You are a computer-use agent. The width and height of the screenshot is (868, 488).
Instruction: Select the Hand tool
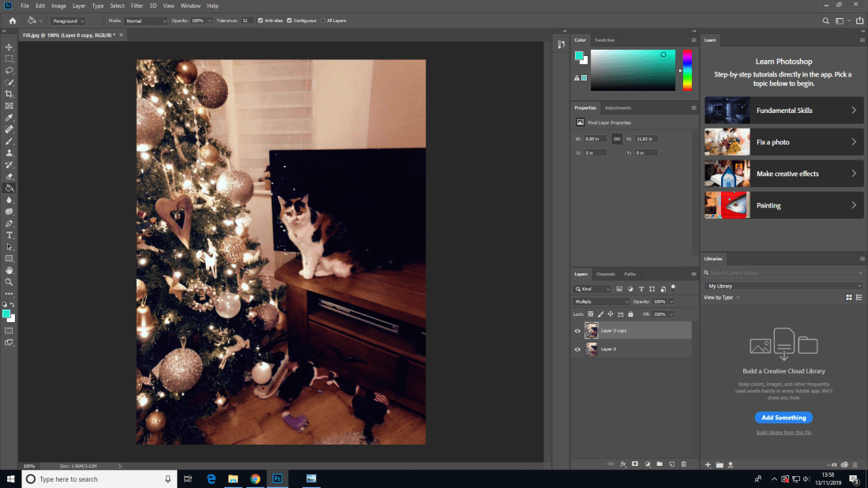coord(9,270)
